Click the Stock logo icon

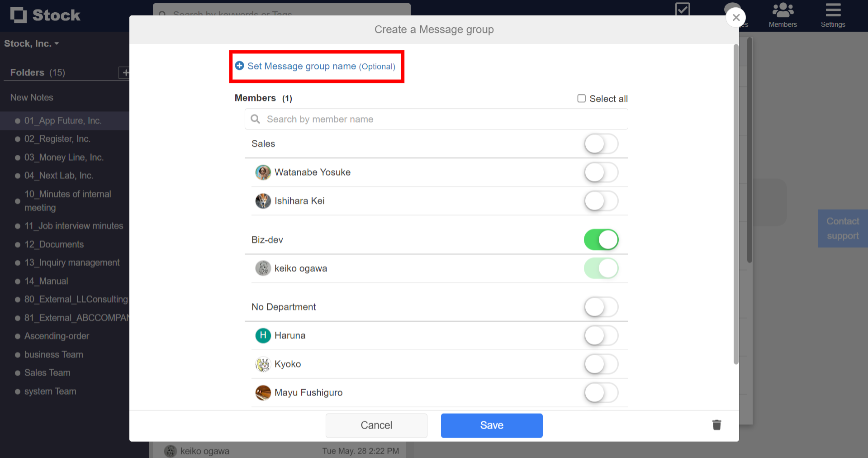pyautogui.click(x=19, y=15)
